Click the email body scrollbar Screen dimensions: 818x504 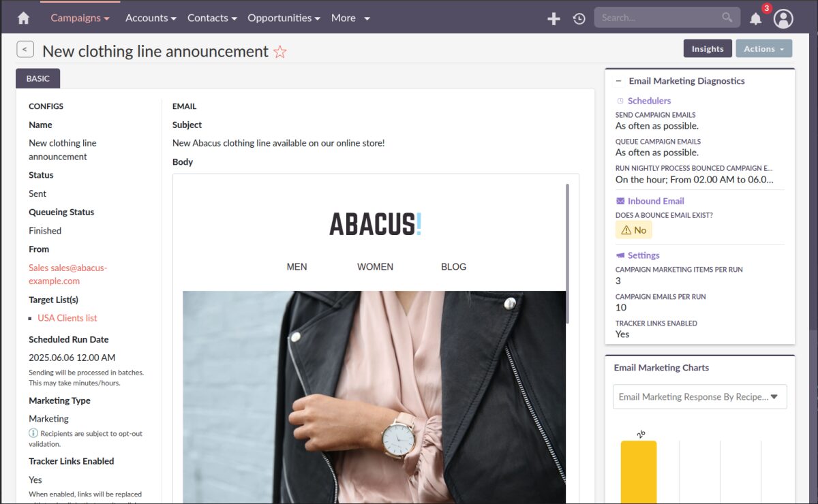567,252
